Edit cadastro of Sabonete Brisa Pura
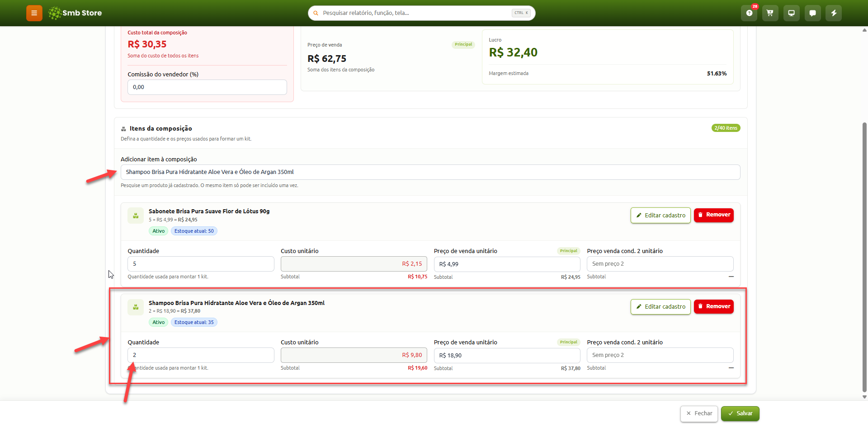868x427 pixels. click(660, 216)
